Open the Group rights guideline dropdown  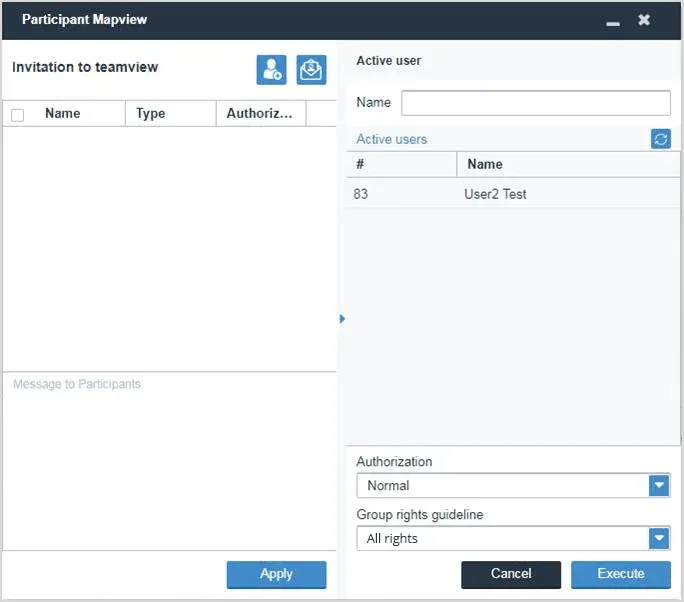[659, 538]
